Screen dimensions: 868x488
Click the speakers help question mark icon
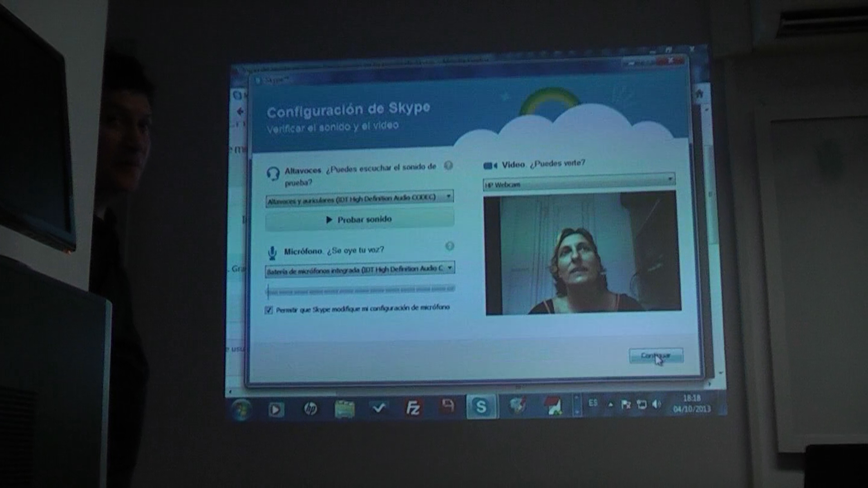point(448,165)
